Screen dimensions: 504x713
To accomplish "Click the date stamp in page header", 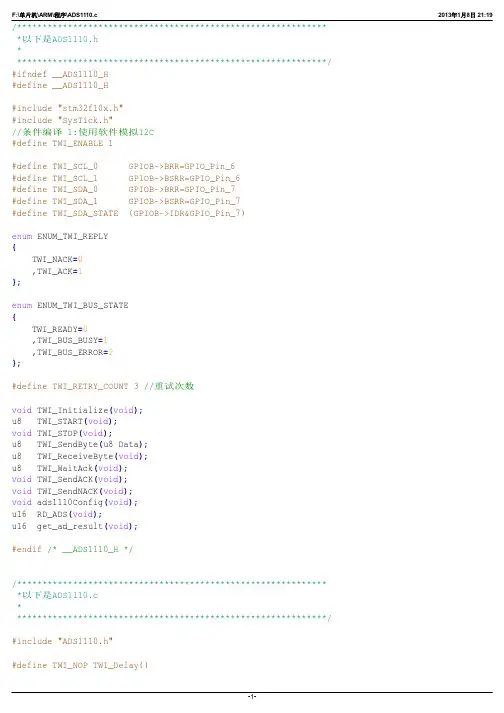I will click(x=465, y=15).
